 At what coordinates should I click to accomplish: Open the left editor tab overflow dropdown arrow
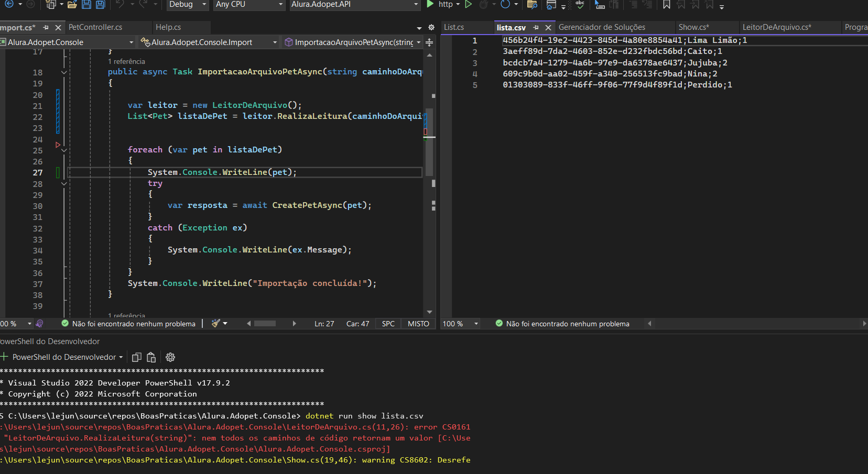(x=419, y=28)
